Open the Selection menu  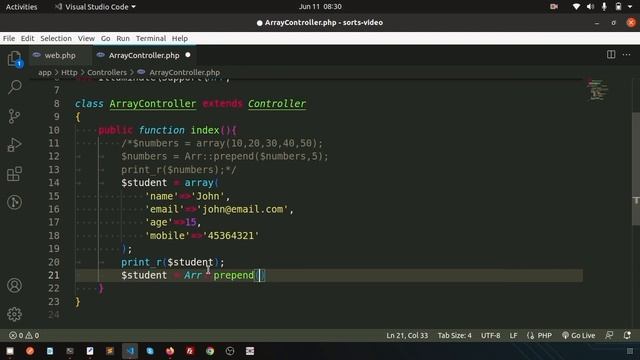tap(56, 38)
